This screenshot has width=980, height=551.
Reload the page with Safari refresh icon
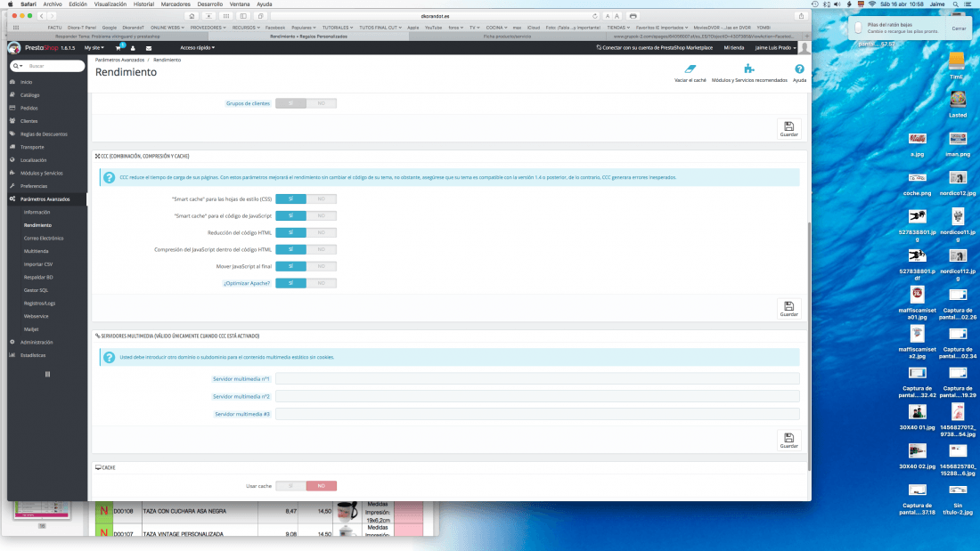coord(594,16)
